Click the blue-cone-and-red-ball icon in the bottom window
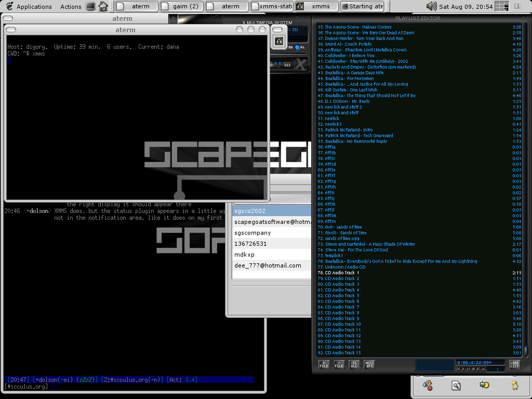 click(428, 385)
